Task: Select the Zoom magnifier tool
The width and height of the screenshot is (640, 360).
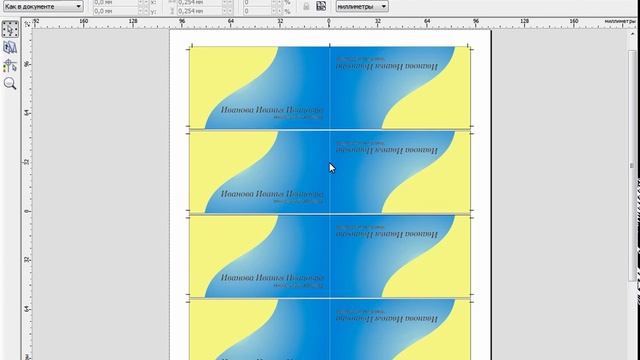Action: [10, 83]
